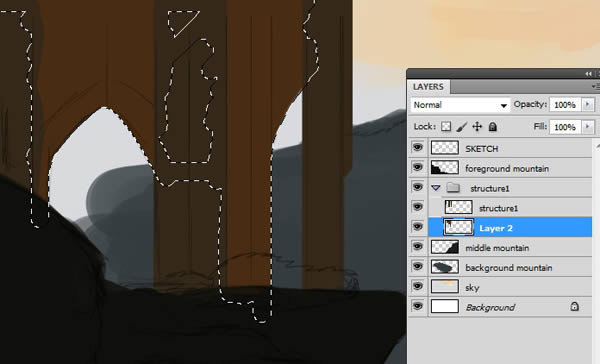Click the lock image pixels brush icon

(462, 127)
